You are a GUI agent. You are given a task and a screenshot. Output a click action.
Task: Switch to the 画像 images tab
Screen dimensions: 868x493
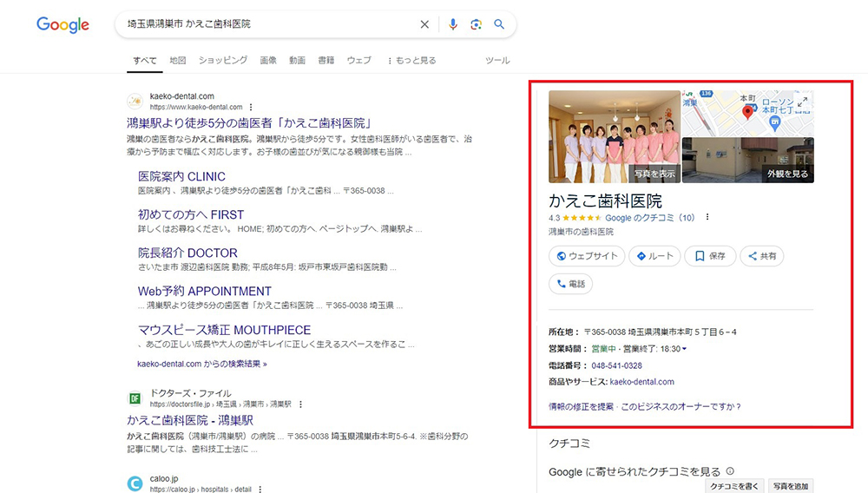click(268, 61)
